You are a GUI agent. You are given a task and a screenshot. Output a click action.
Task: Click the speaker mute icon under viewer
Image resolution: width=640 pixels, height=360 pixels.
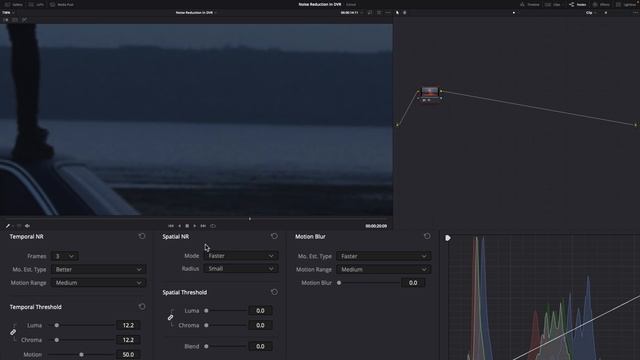pos(27,226)
